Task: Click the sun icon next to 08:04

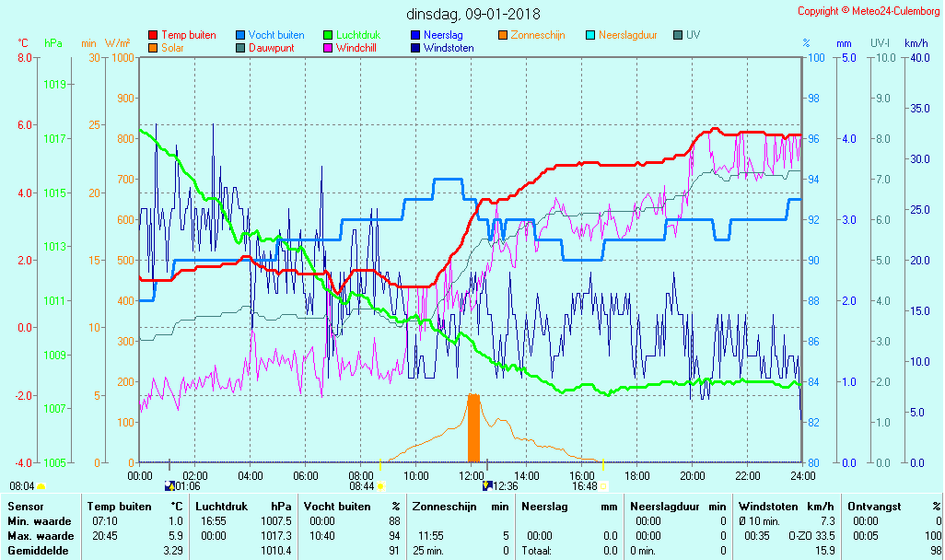Action: coord(41,486)
